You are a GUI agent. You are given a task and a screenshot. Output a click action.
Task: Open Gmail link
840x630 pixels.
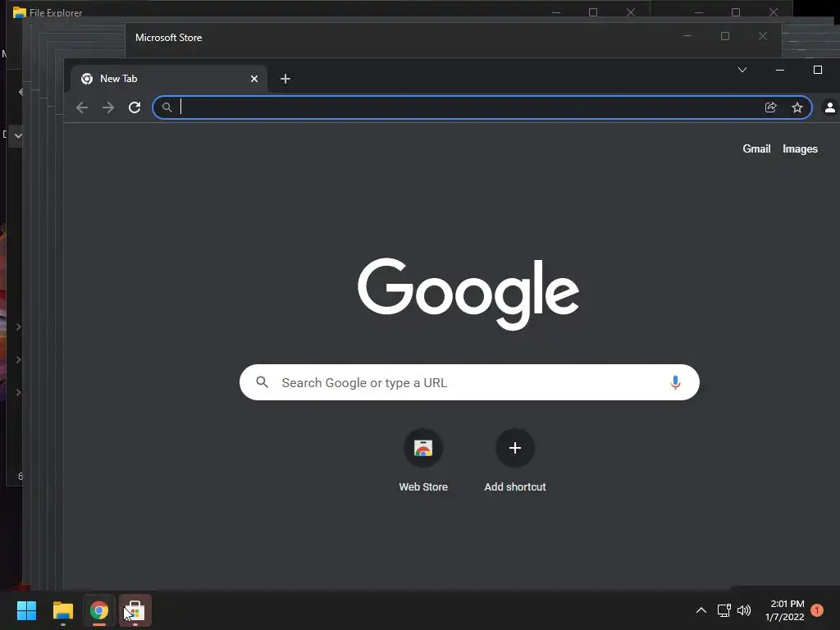(756, 149)
